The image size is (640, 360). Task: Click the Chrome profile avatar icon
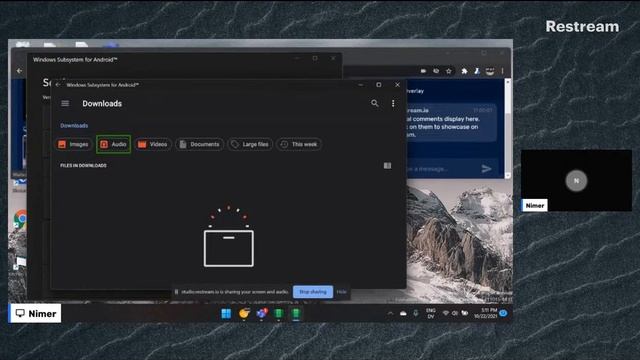490,71
